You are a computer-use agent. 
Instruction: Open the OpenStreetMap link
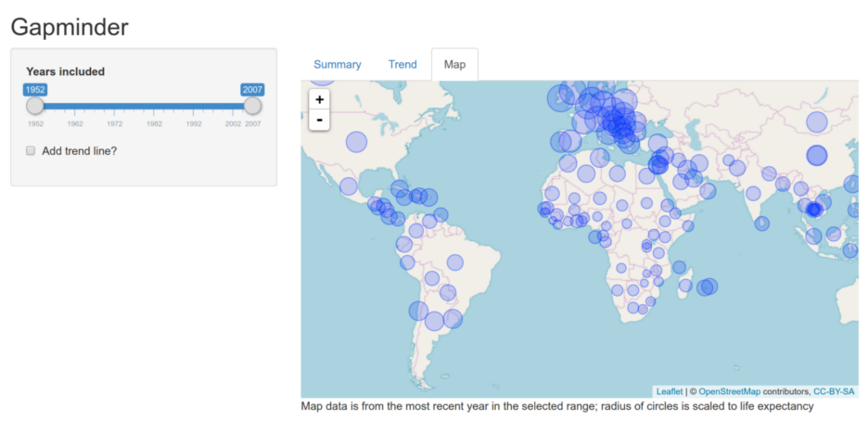point(728,391)
